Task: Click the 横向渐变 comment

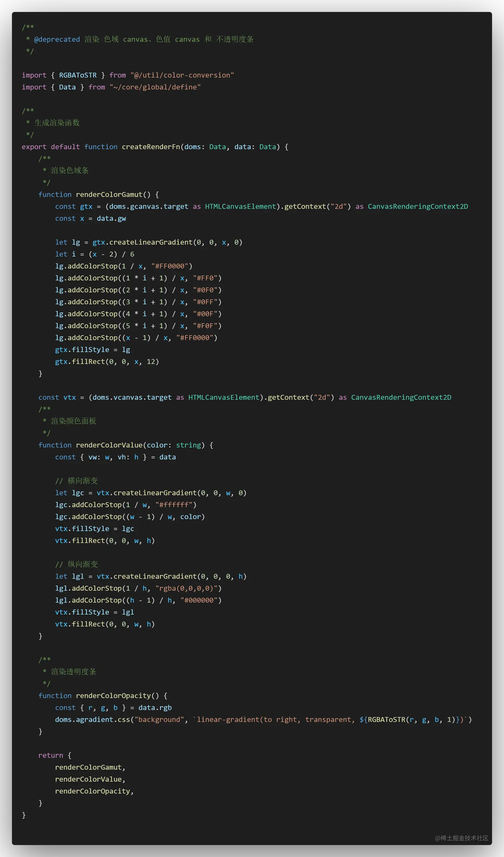Action: [x=83, y=481]
